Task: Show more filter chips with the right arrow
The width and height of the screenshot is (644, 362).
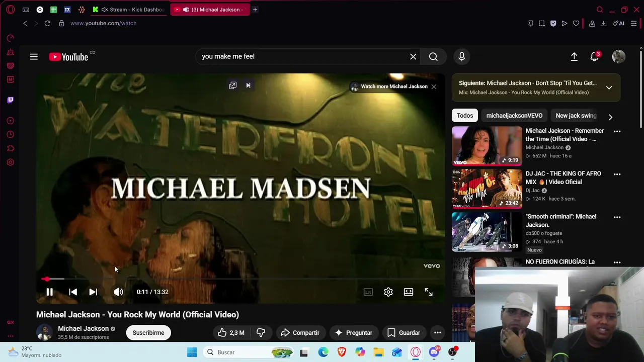Action: [610, 117]
